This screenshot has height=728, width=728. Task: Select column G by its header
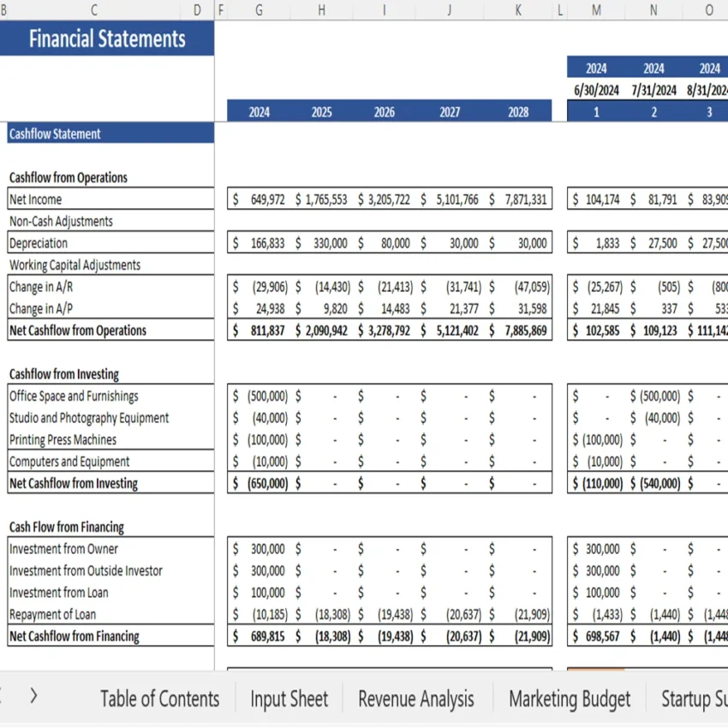[x=258, y=10]
